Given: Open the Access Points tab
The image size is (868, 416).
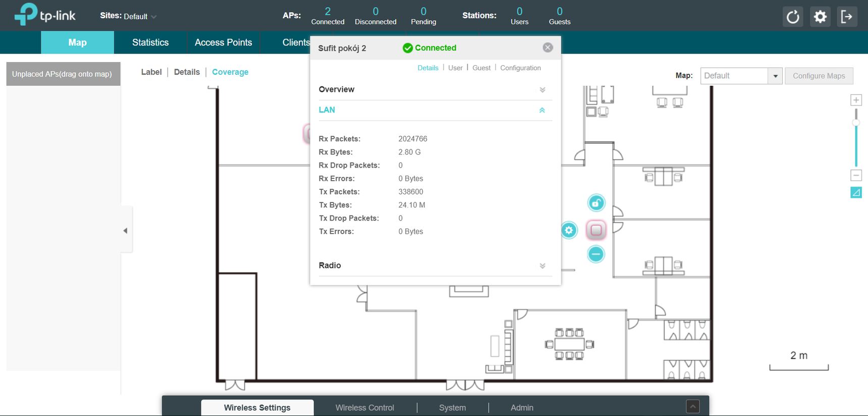Looking at the screenshot, I should (224, 42).
